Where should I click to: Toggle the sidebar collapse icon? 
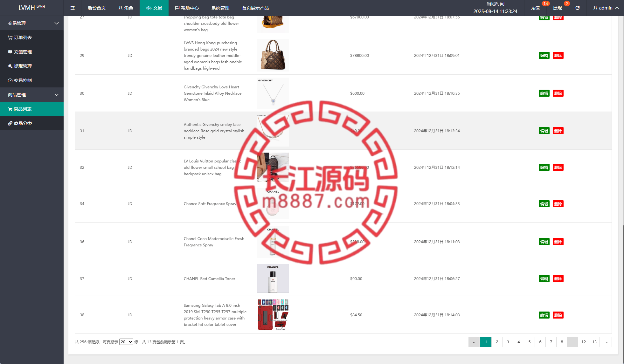point(73,8)
